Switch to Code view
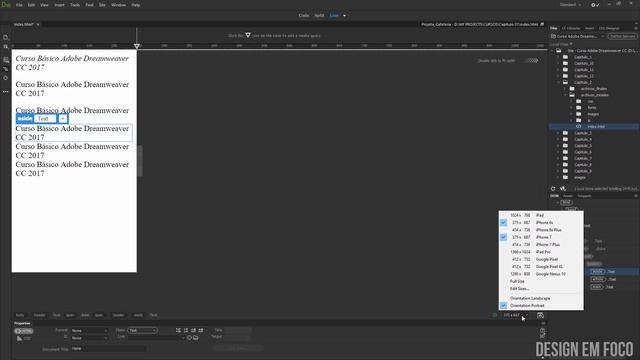The height and width of the screenshot is (360, 640). (x=304, y=16)
